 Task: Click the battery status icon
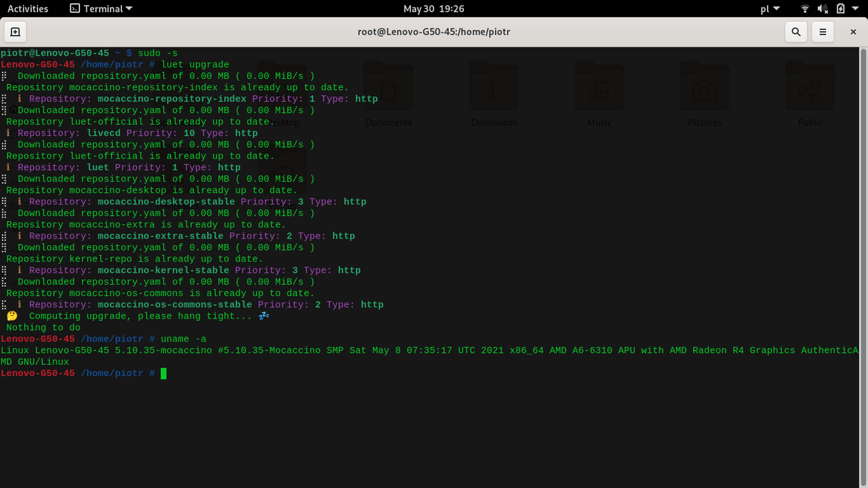click(x=841, y=9)
